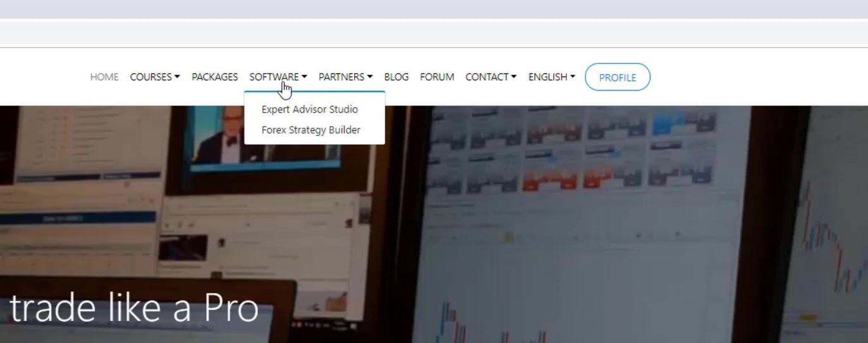Image resolution: width=868 pixels, height=343 pixels.
Task: Go to the HOME page link
Action: (104, 77)
